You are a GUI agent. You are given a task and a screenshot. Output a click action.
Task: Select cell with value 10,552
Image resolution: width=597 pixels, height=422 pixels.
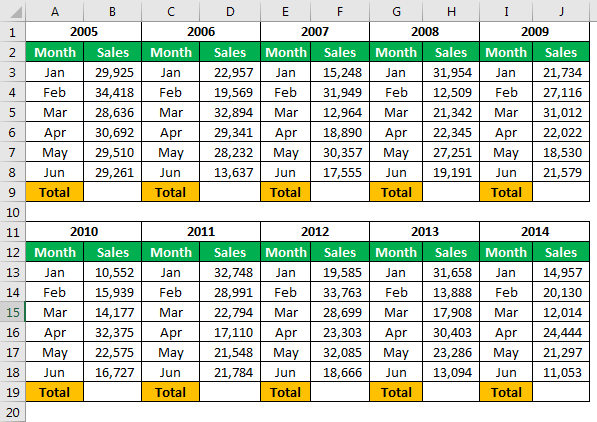pyautogui.click(x=112, y=272)
